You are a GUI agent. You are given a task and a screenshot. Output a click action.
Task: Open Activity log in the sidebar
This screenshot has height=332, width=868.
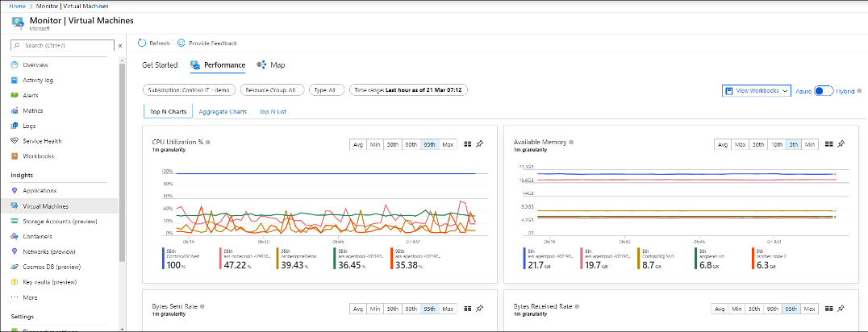38,81
